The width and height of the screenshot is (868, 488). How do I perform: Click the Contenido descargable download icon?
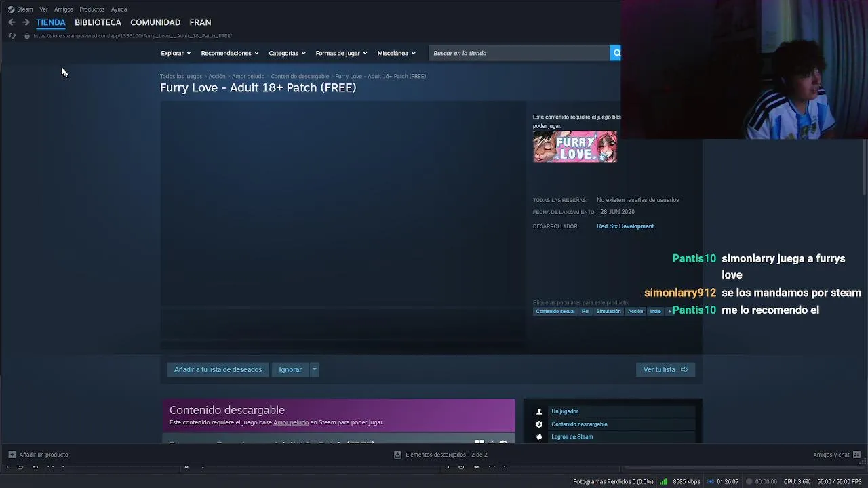tap(539, 424)
